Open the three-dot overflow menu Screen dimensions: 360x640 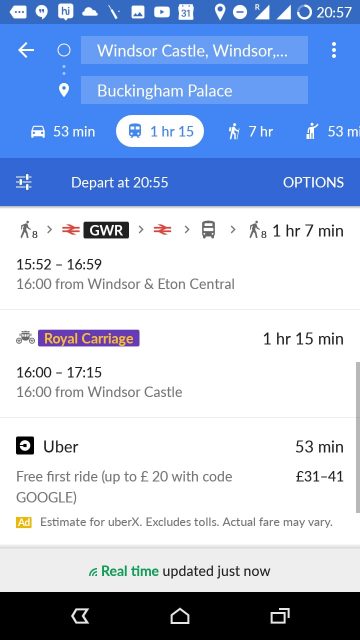(334, 50)
